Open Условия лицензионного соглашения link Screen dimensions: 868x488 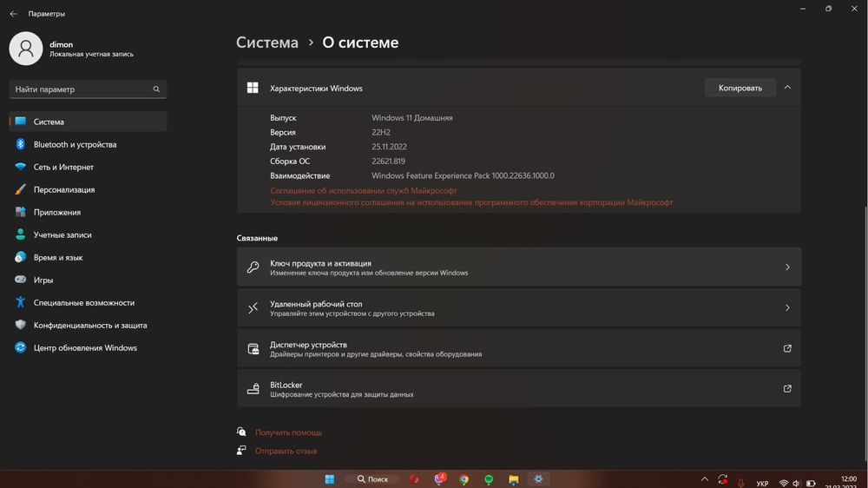[471, 202]
